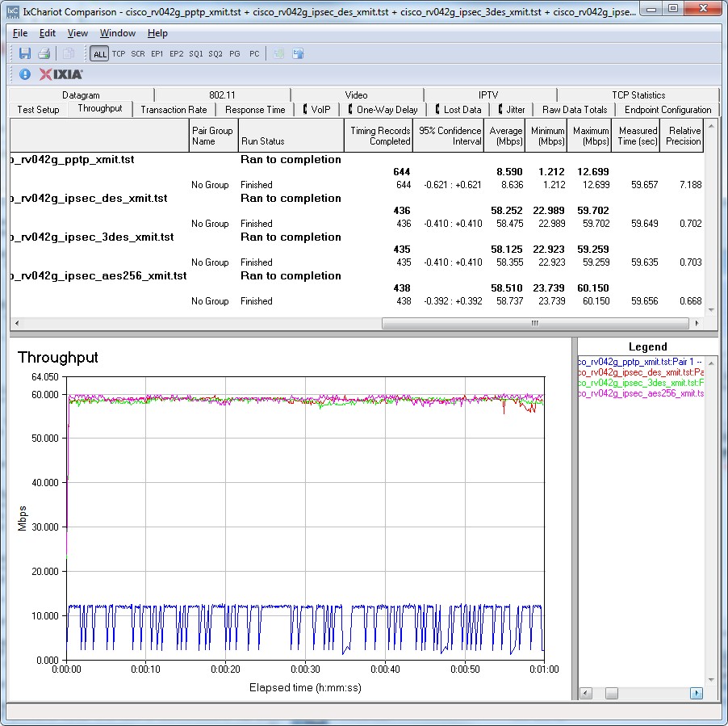
Task: Click the Maximum (Mbps) column header
Action: click(589, 136)
